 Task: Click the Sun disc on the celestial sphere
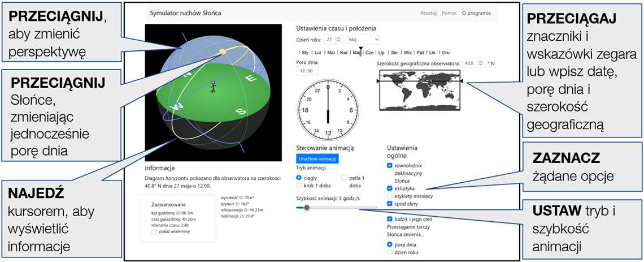click(222, 51)
